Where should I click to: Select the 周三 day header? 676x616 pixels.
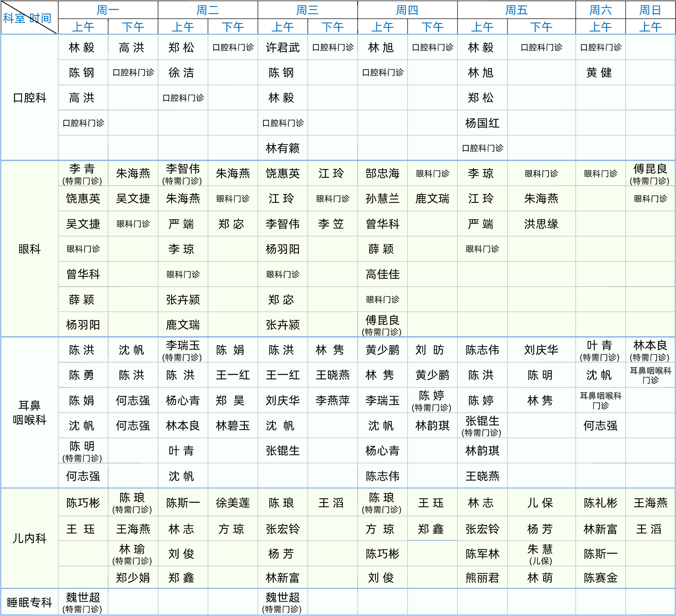[x=307, y=10]
